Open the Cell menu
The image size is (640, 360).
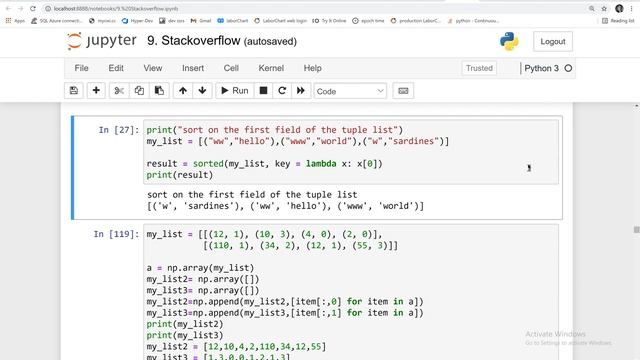point(231,68)
